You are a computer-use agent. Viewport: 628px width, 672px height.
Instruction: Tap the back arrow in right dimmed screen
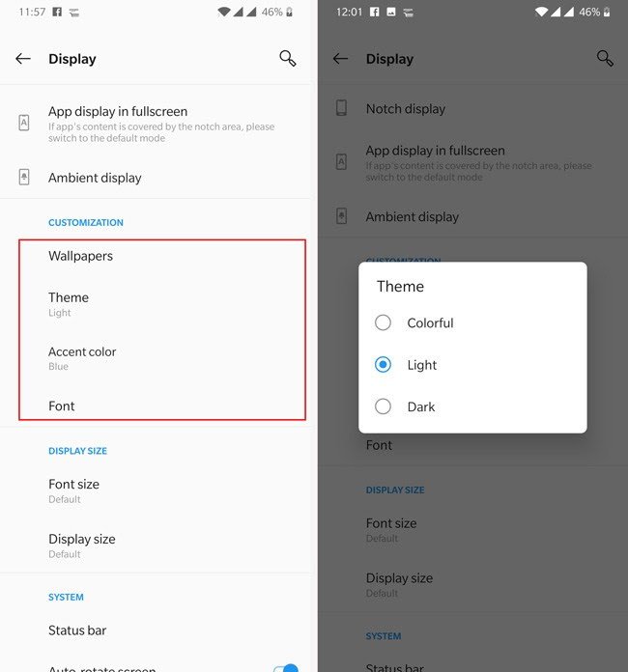coord(341,59)
